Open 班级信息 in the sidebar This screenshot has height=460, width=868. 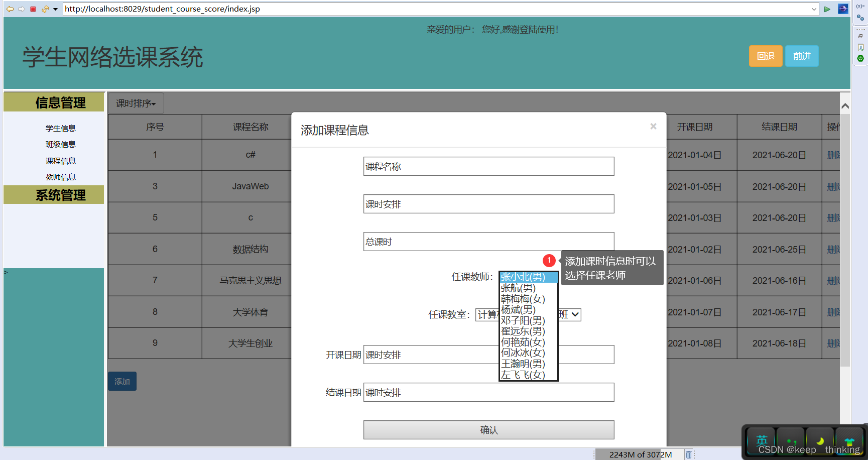tap(60, 145)
